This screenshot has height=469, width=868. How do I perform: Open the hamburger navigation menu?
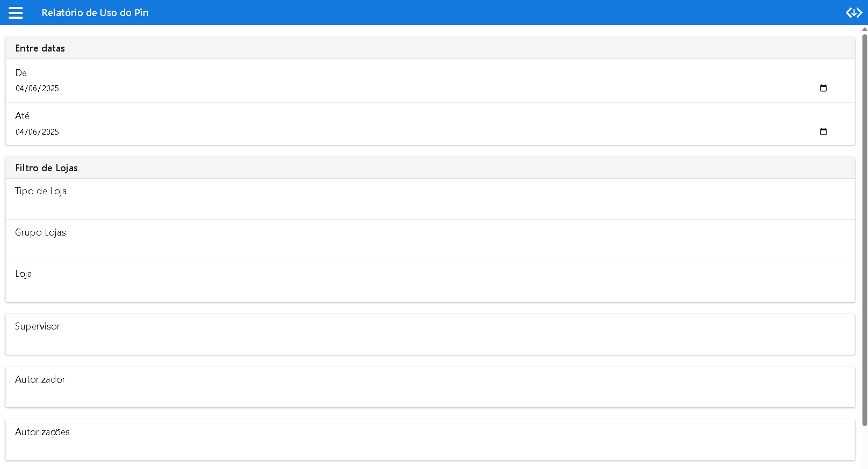tap(16, 13)
